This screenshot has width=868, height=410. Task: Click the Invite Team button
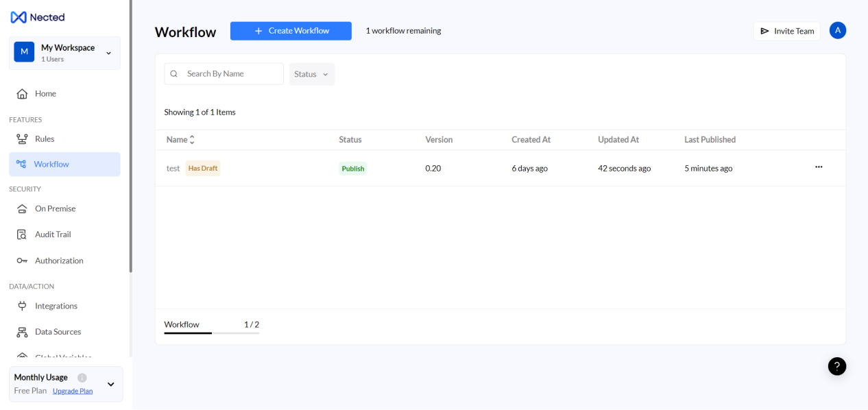[x=787, y=31]
